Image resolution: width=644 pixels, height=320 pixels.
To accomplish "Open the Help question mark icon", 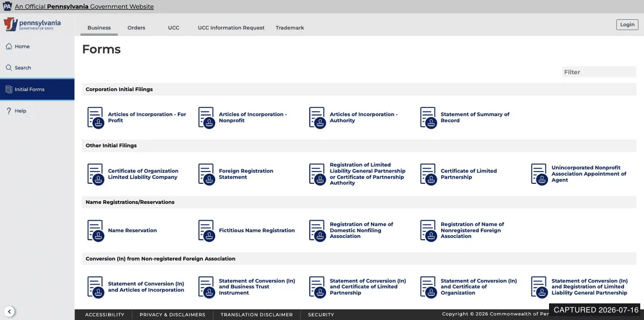I will [9, 111].
